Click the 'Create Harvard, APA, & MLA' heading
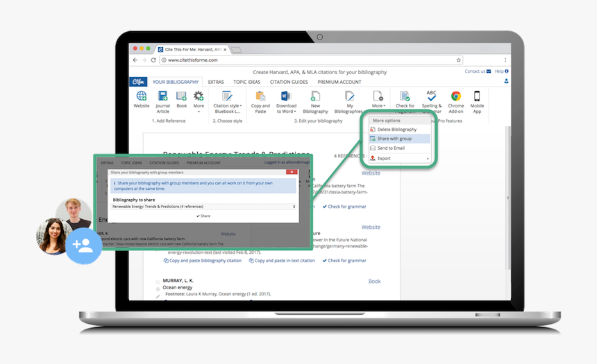The height and width of the screenshot is (364, 597). (320, 72)
